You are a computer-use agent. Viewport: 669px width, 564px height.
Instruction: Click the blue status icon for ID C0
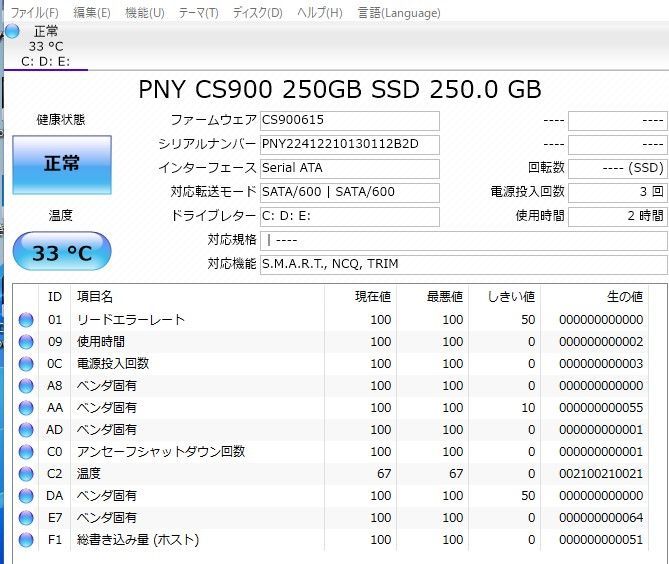[26, 452]
